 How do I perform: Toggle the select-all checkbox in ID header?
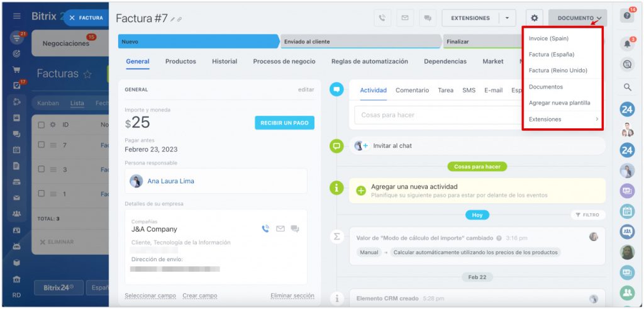42,125
